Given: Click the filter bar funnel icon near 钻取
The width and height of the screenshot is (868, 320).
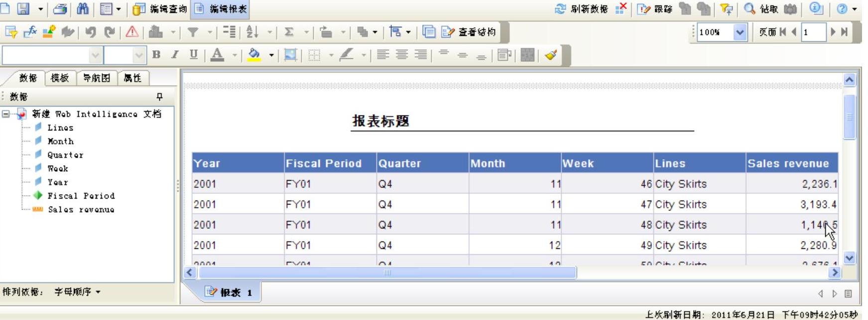Looking at the screenshot, I should (727, 9).
